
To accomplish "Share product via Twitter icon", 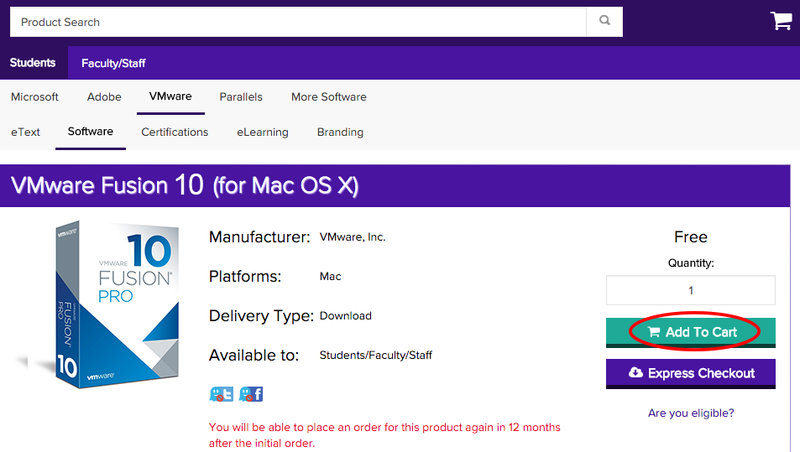I will [221, 394].
